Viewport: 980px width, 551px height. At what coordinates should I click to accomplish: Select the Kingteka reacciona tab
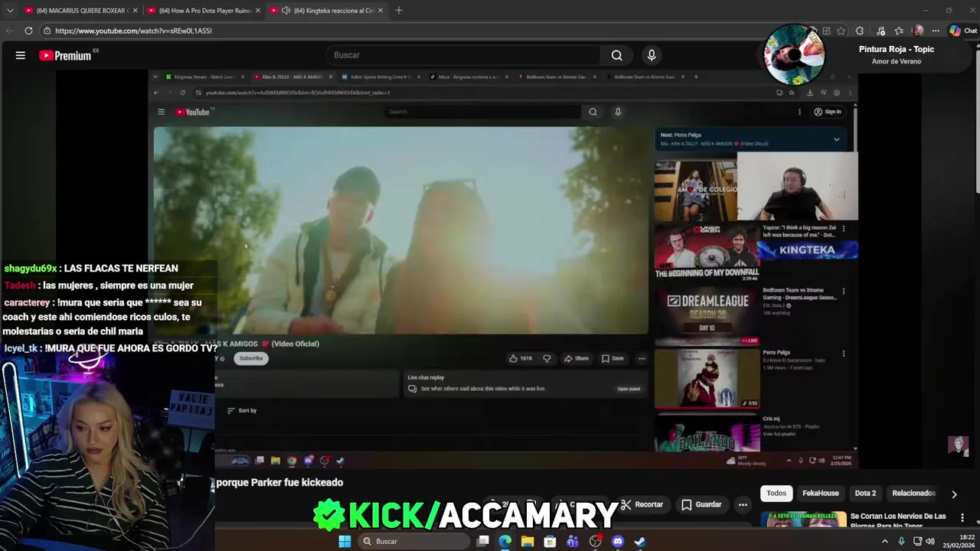pos(328,11)
